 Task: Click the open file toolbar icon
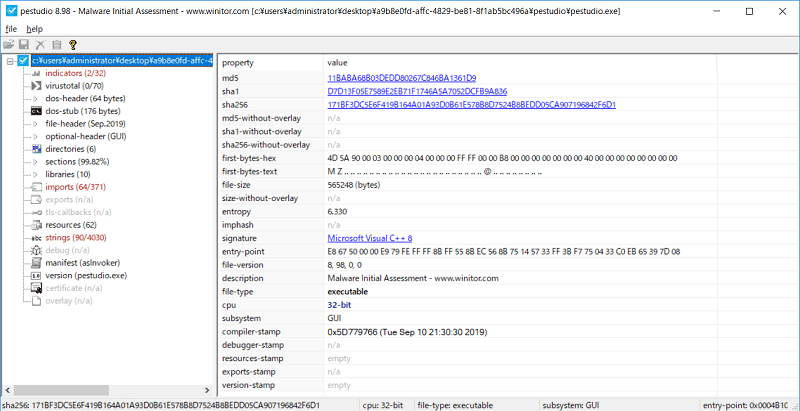[x=8, y=45]
